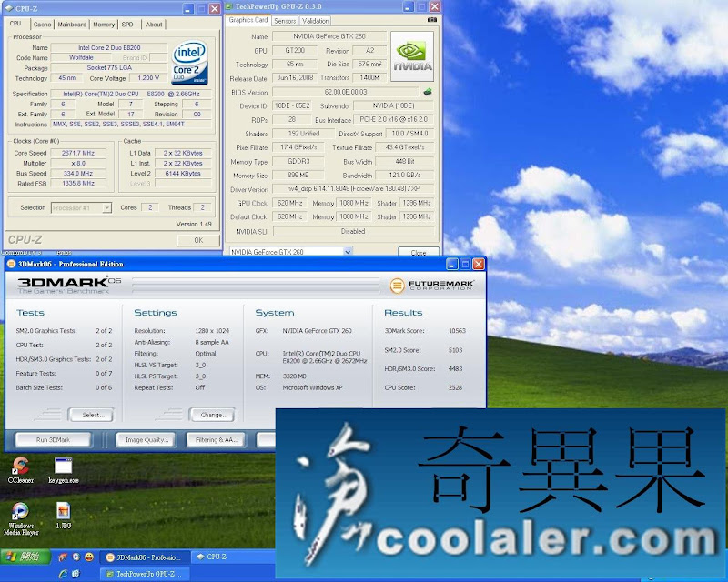728x582 pixels.
Task: Switch to the Mainboard tab in CPU-Z
Action: tap(72, 25)
